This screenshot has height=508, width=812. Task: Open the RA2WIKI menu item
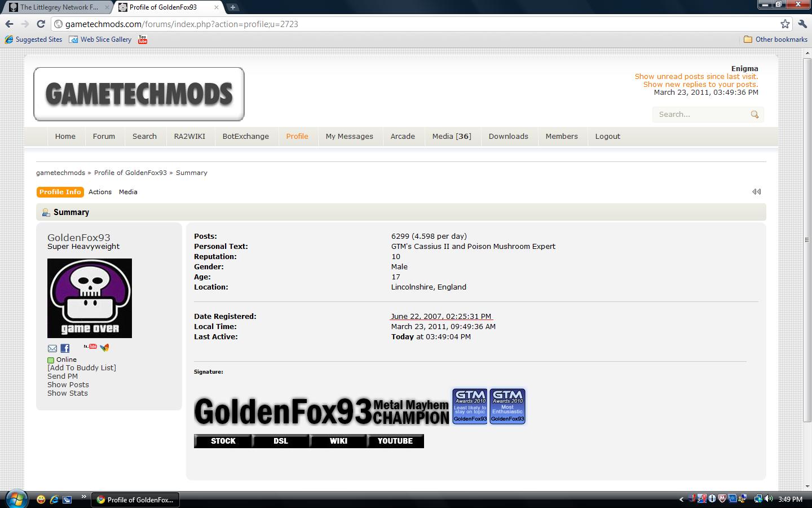189,137
